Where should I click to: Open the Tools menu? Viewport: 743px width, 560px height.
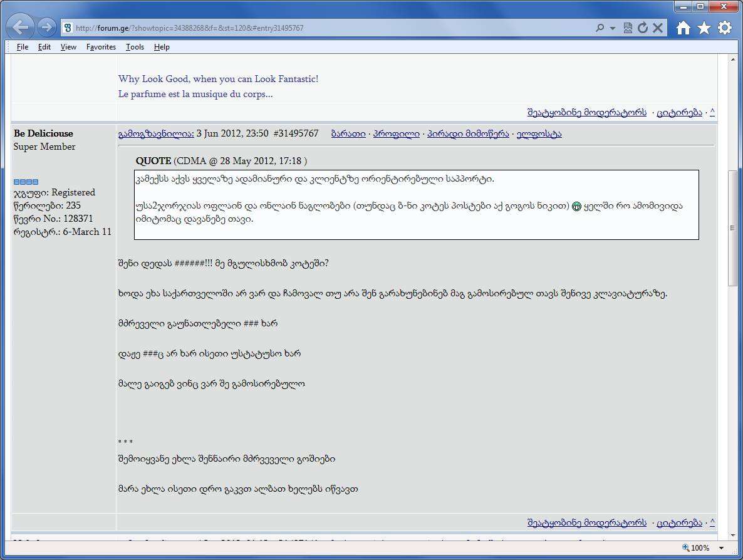pos(135,47)
